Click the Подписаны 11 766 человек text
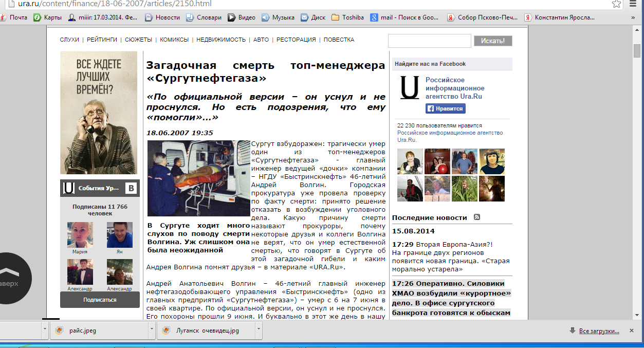Viewport: 644px width, 348px height. pos(100,210)
